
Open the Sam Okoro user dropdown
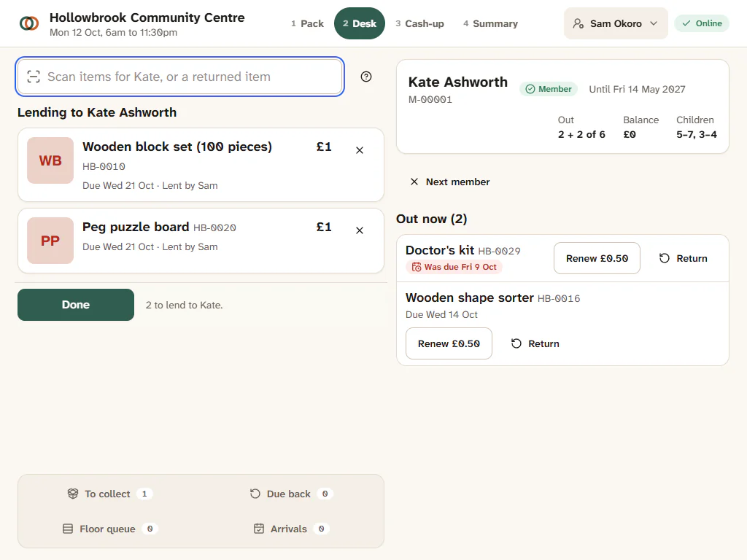point(616,23)
